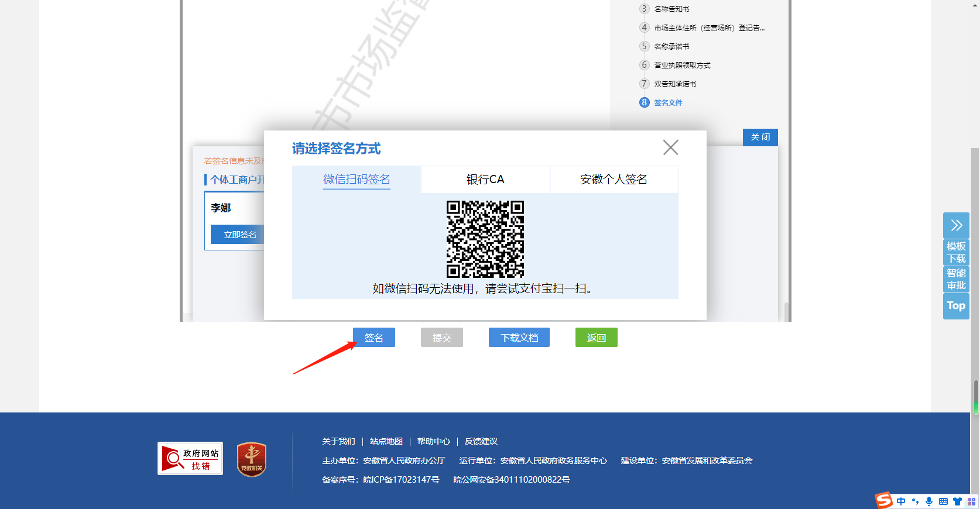Click the 建设单位 安徽省发展和改革委员会 text
The image size is (980, 509).
pos(687,460)
